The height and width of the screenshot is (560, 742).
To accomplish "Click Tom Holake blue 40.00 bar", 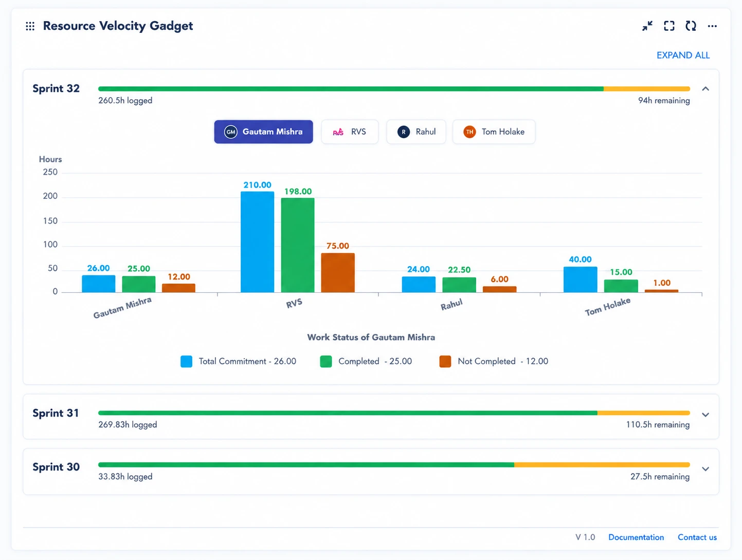I will pos(581,279).
